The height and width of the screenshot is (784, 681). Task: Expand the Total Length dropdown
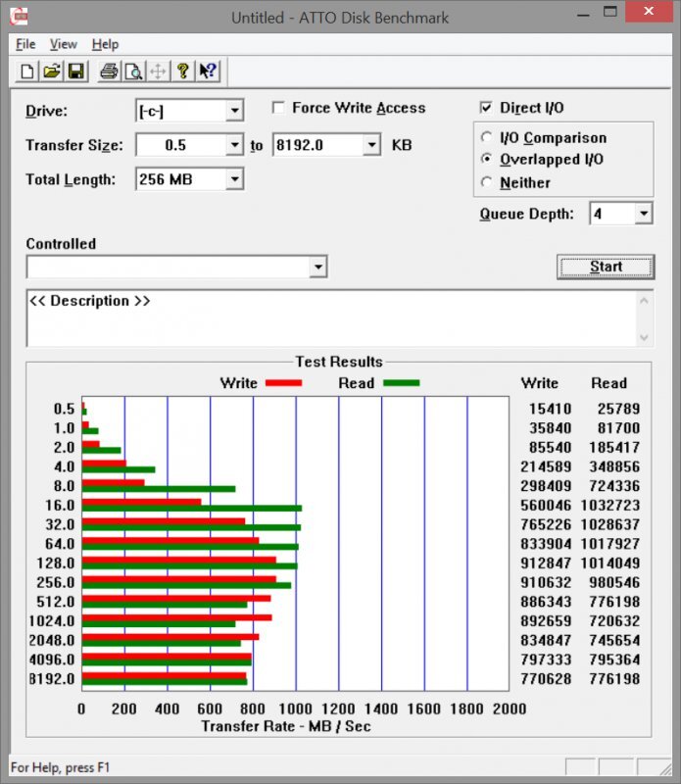(x=234, y=179)
